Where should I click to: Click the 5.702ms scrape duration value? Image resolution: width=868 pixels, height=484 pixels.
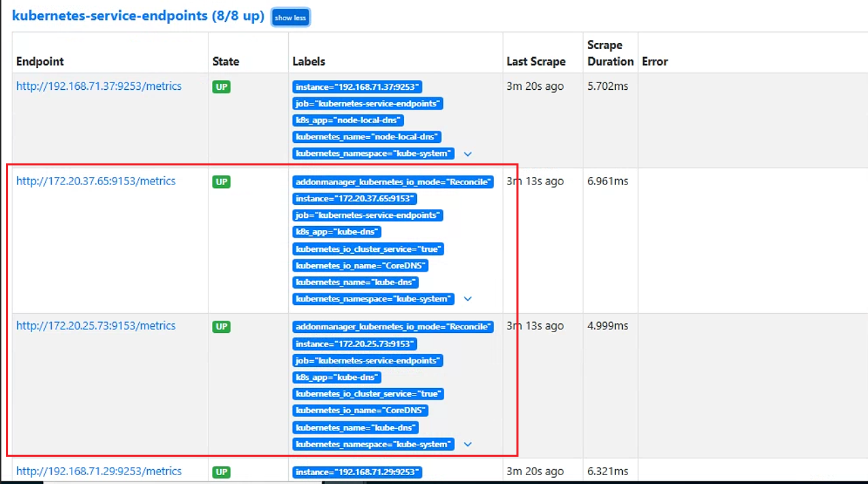(x=608, y=86)
